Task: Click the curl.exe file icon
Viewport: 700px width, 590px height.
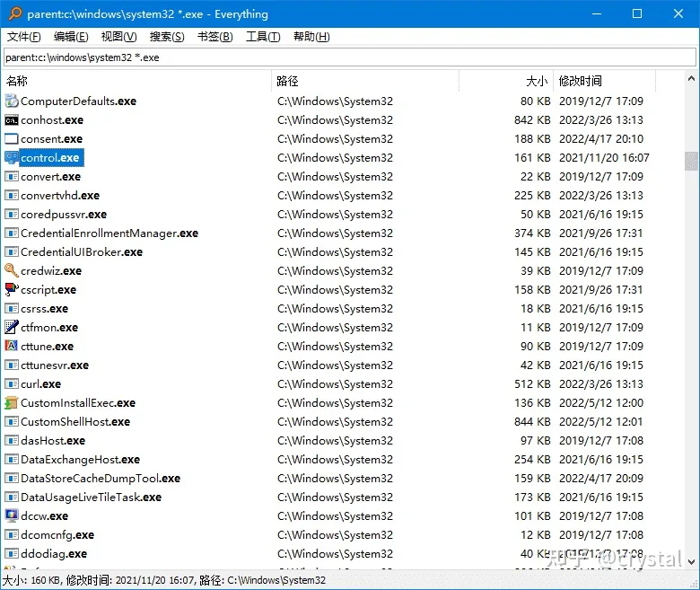Action: click(x=12, y=383)
